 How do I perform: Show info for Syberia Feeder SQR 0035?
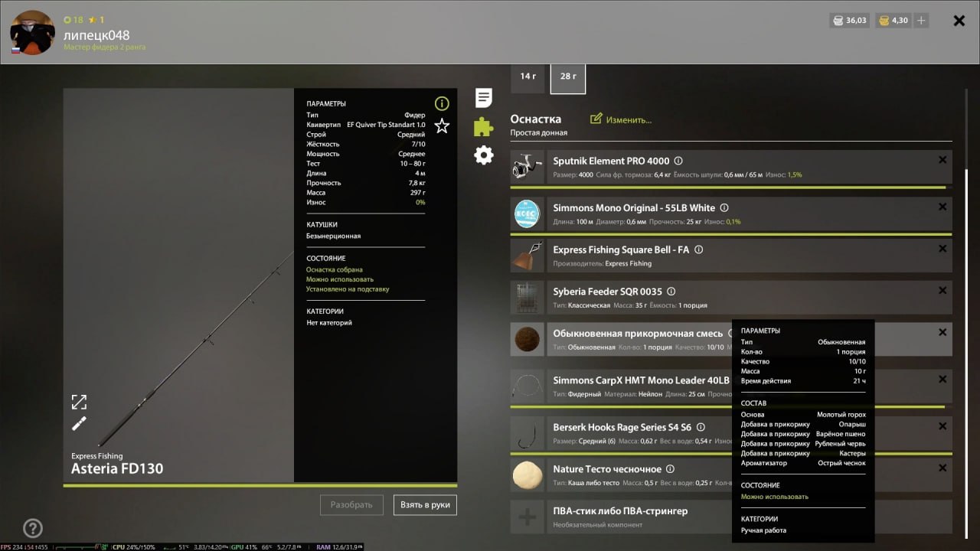(x=671, y=292)
